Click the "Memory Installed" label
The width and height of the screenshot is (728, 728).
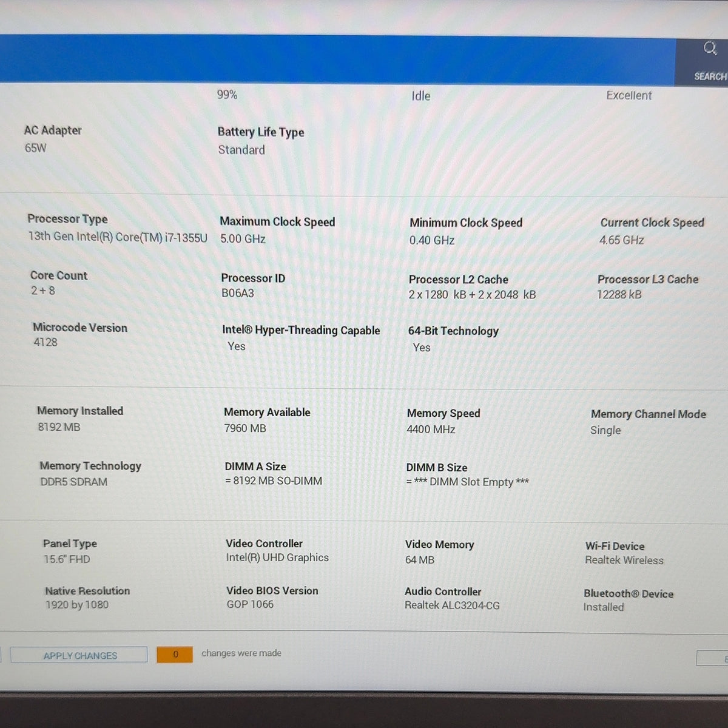(80, 411)
